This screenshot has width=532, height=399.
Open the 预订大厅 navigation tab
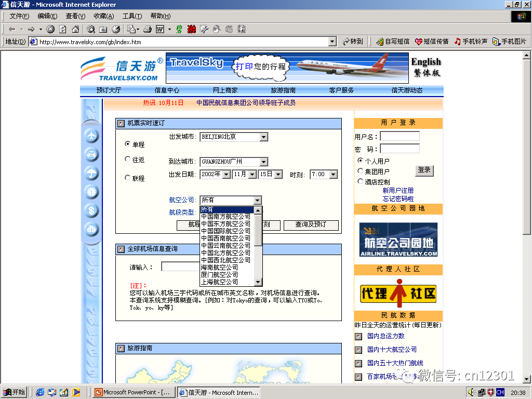point(109,90)
